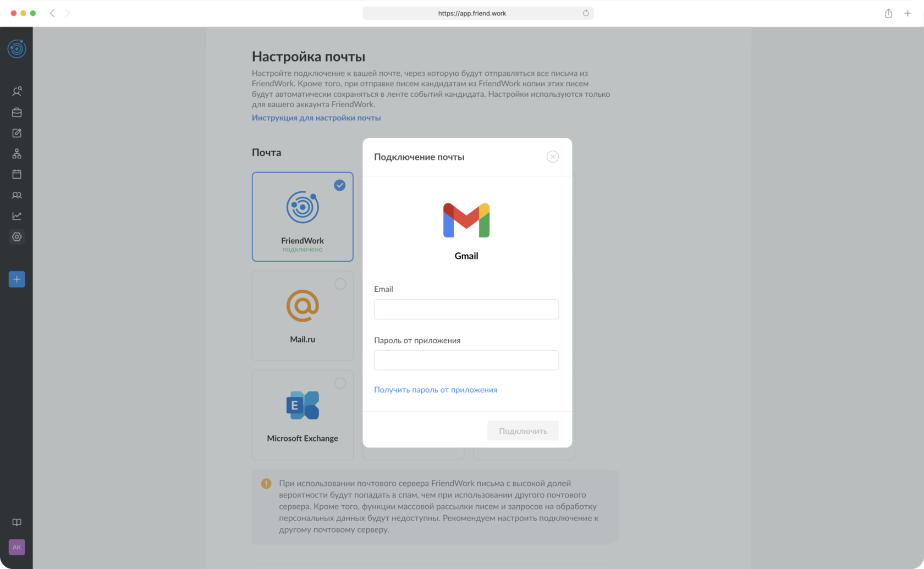The image size is (924, 569).
Task: Open the settings gear sidebar icon
Action: click(17, 237)
